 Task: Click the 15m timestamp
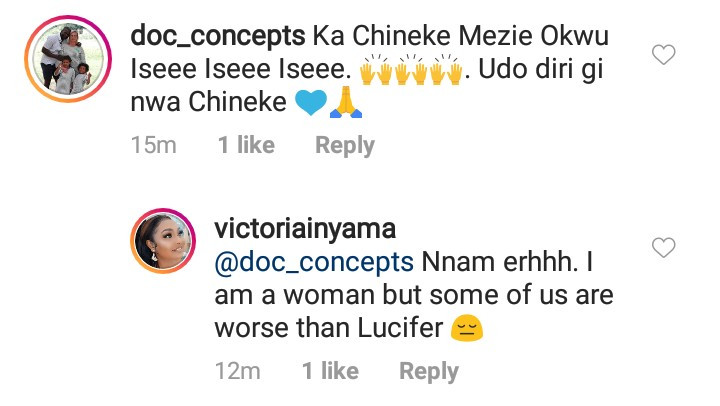(154, 145)
